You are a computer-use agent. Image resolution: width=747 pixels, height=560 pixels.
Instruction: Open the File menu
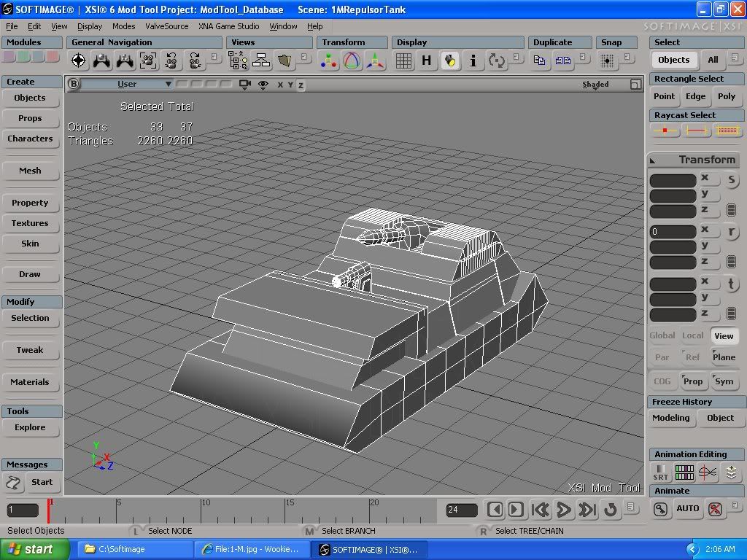[12, 26]
